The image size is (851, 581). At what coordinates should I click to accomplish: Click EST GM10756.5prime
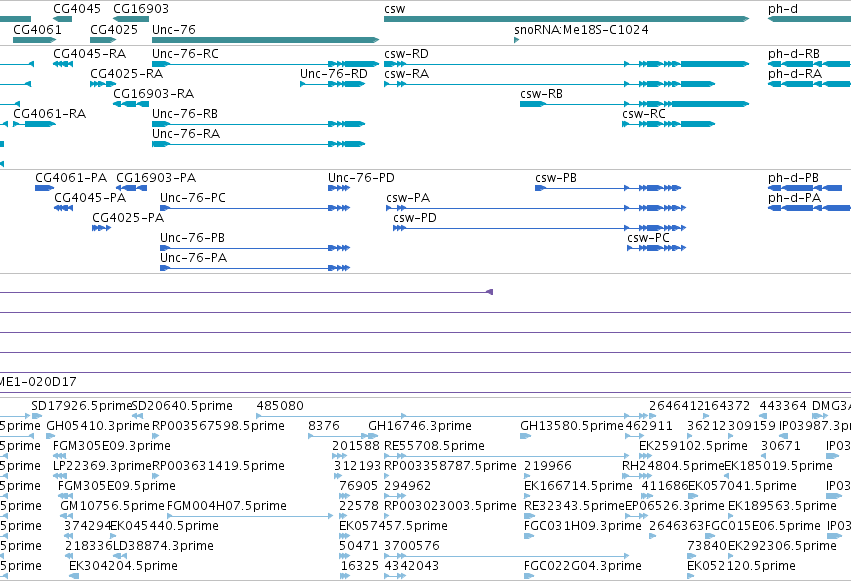click(67, 516)
